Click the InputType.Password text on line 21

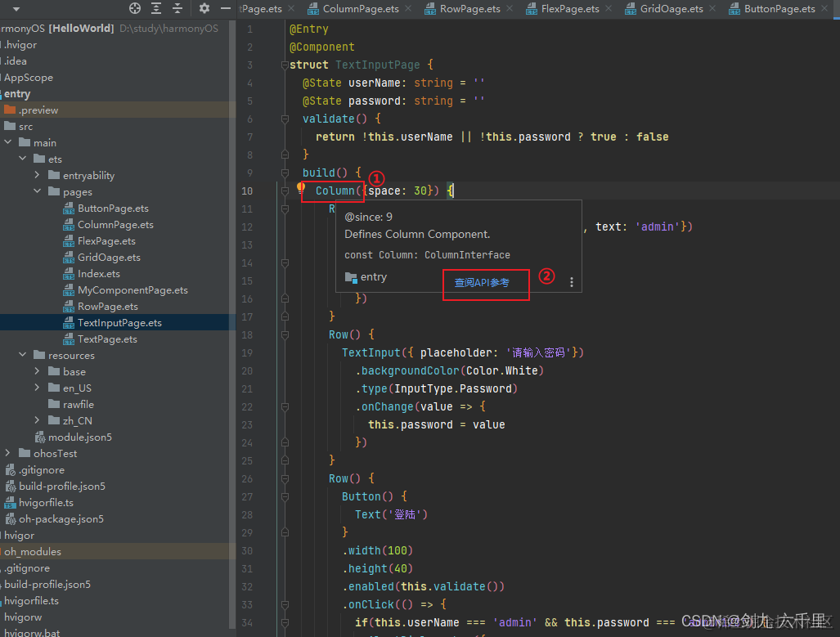(x=453, y=388)
